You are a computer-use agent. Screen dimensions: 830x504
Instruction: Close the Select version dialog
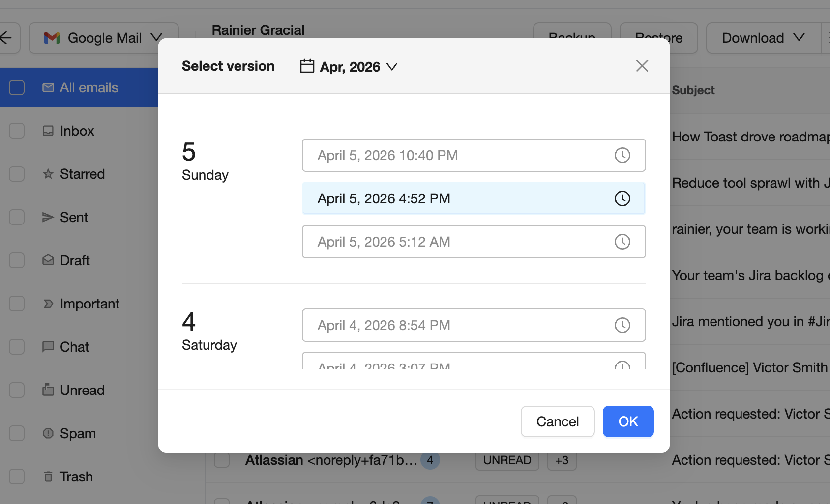[x=642, y=66]
